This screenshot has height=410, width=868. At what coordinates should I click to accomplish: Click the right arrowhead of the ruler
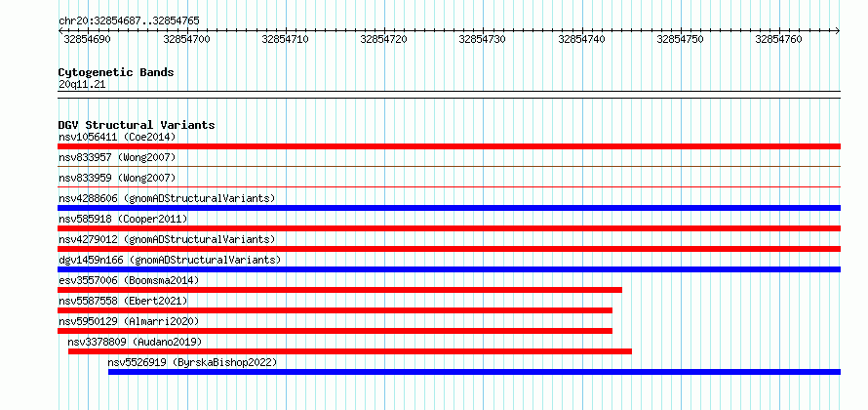pos(838,31)
